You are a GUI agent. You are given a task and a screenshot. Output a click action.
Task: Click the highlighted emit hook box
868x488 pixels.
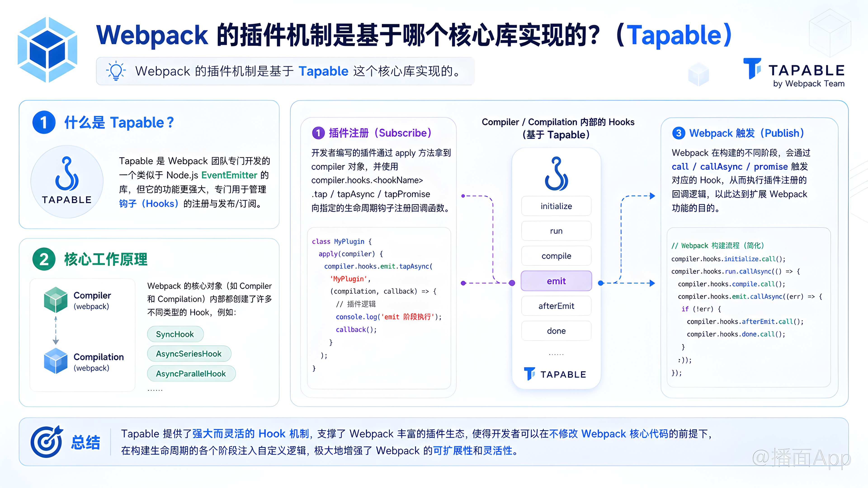pyautogui.click(x=556, y=281)
